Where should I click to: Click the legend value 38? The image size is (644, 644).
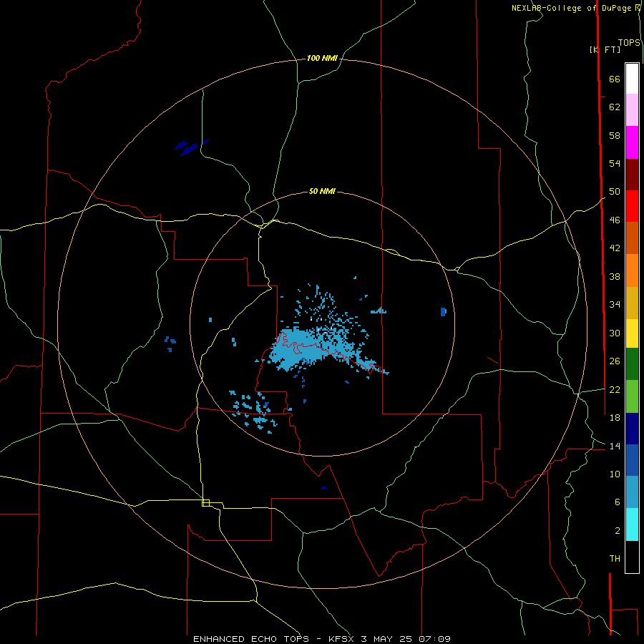click(615, 276)
